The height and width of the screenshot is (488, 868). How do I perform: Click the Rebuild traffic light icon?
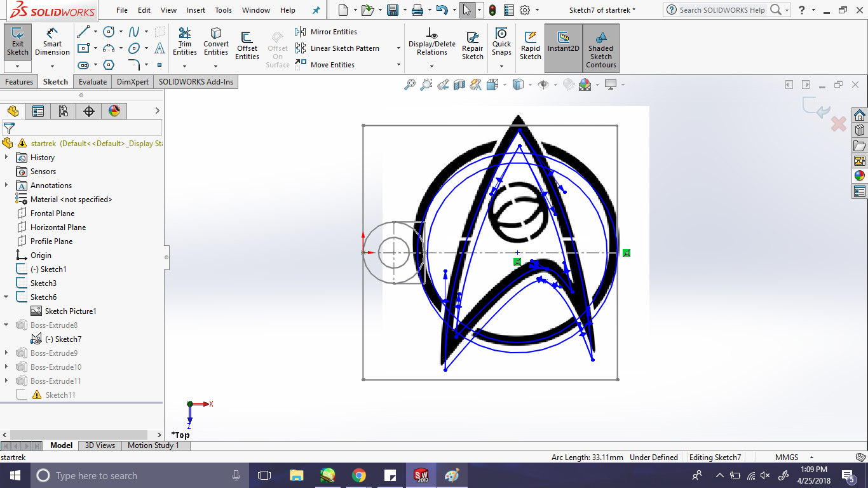point(492,10)
